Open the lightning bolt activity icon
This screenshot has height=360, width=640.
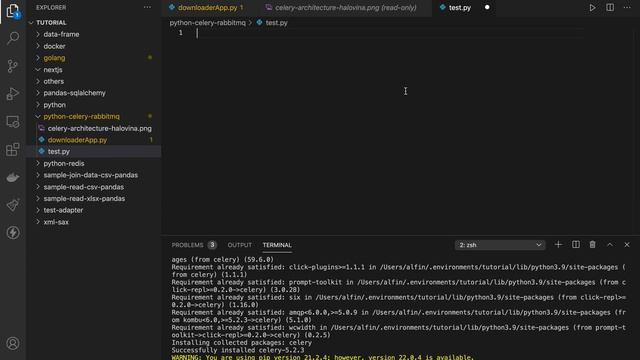click(x=13, y=233)
